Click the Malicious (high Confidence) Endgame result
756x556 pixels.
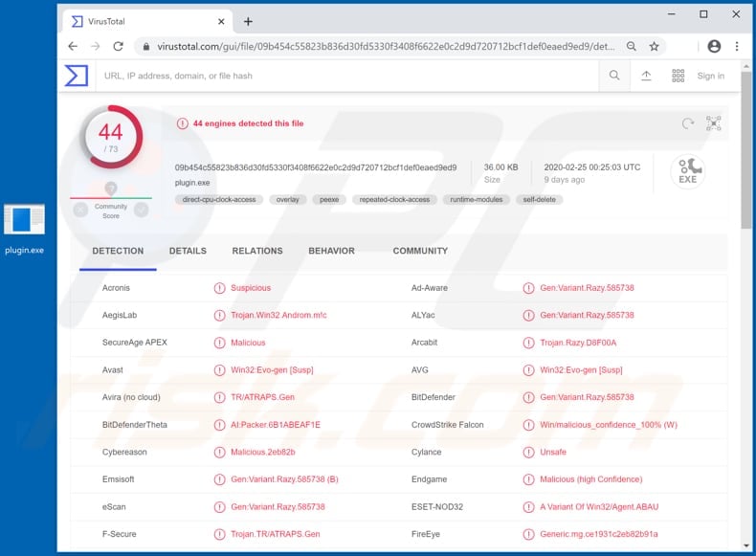point(590,478)
